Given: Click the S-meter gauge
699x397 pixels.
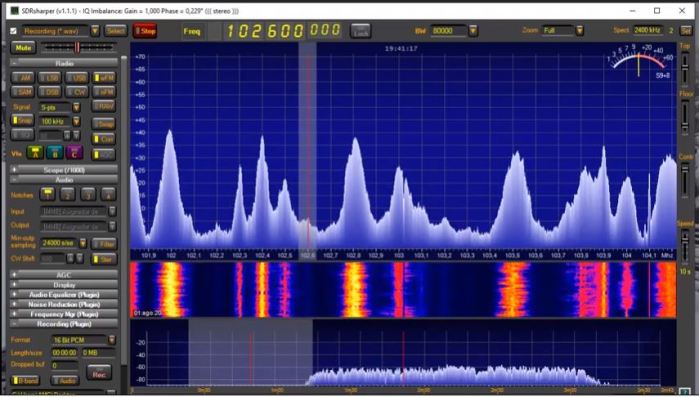Looking at the screenshot, I should [640, 61].
